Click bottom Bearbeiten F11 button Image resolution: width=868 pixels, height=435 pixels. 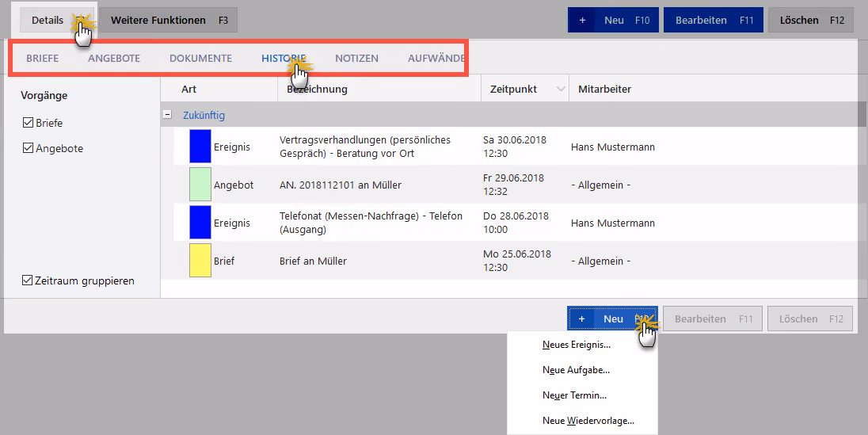tap(713, 319)
